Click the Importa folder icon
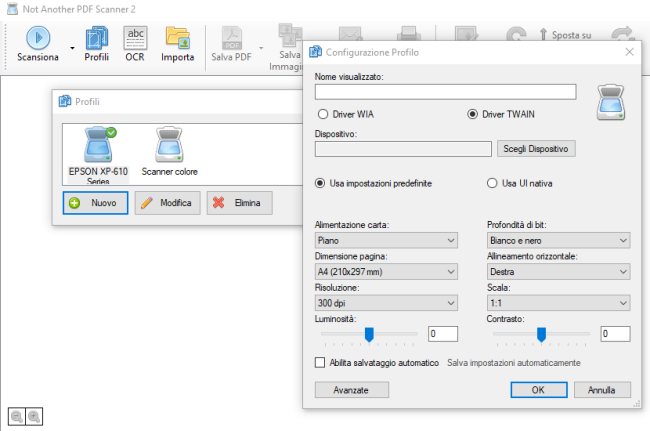This screenshot has height=431, width=650. click(178, 38)
